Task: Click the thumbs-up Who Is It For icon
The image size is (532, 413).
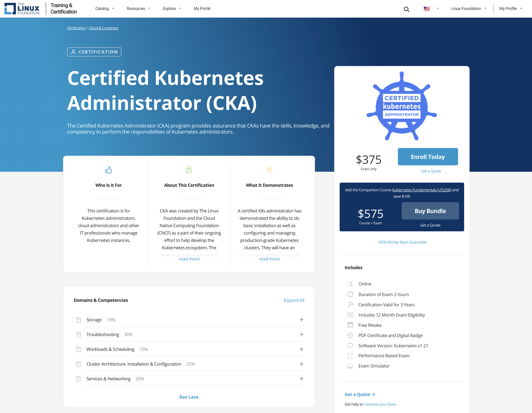Action: 108,170
